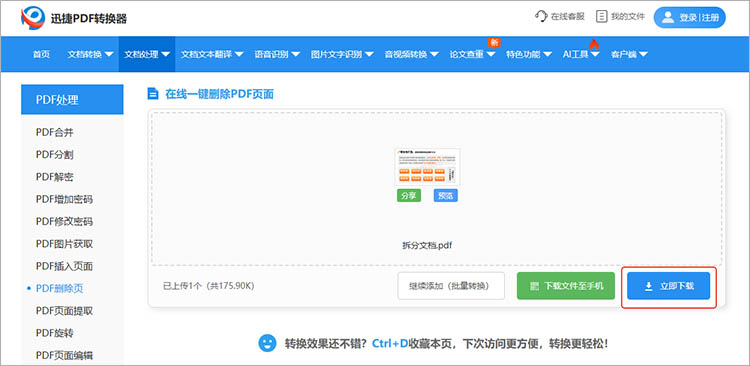Screen dimensions: 750x366
Task: Expand the 文档转换 dropdown
Action: (x=90, y=55)
